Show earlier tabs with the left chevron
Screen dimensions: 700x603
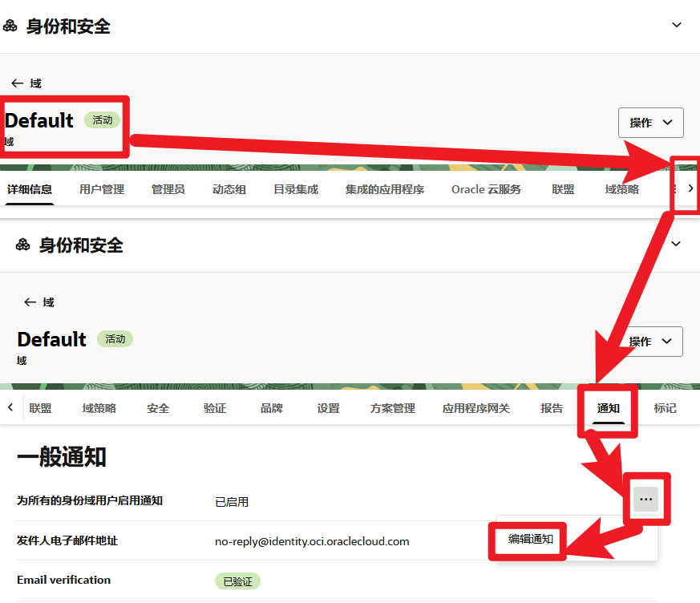10,407
